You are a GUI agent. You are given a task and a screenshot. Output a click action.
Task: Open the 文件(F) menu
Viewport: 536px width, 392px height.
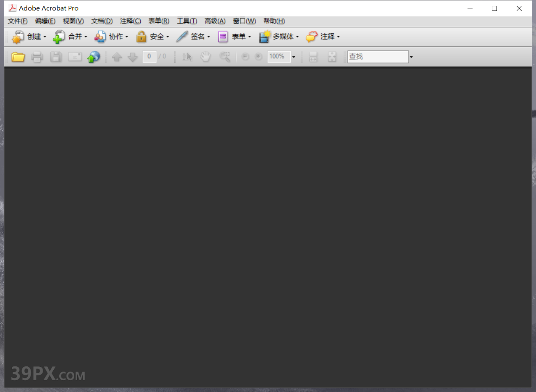[17, 21]
